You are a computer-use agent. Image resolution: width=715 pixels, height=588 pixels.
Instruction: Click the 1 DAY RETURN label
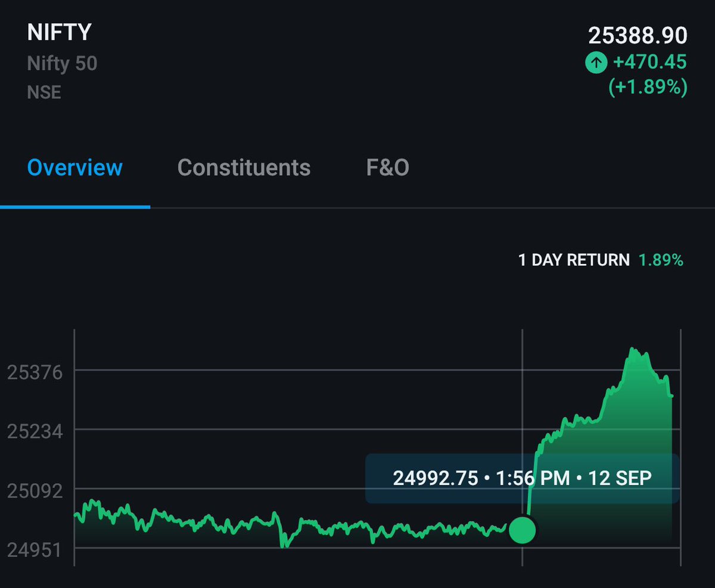point(574,260)
